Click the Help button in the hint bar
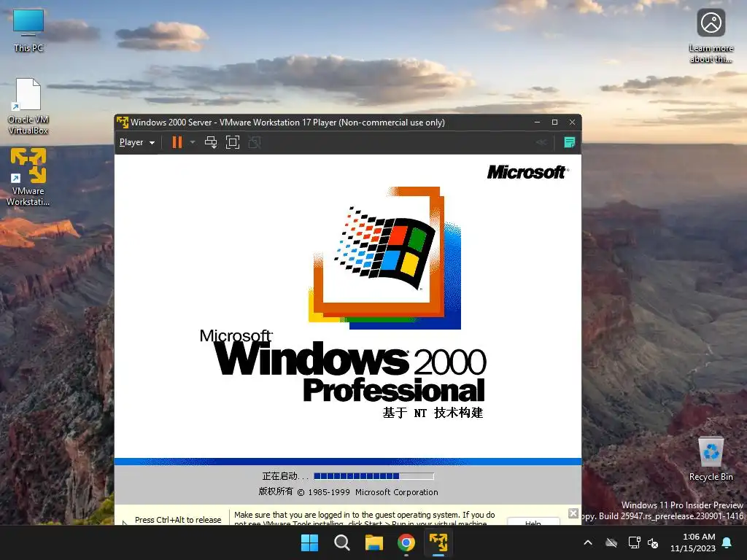The image size is (747, 560). coord(533,522)
